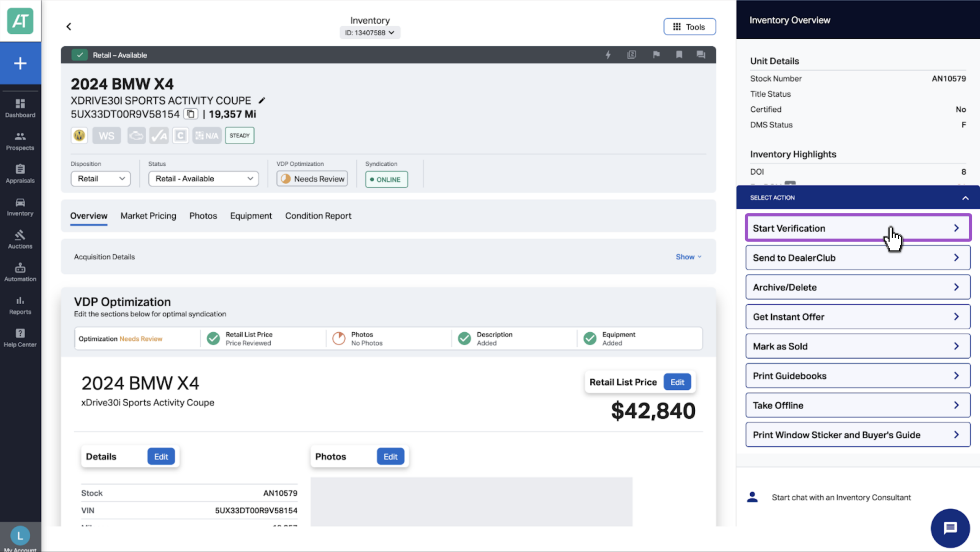The image size is (980, 552).
Task: Navigate to Auctions in the sidebar
Action: click(20, 240)
